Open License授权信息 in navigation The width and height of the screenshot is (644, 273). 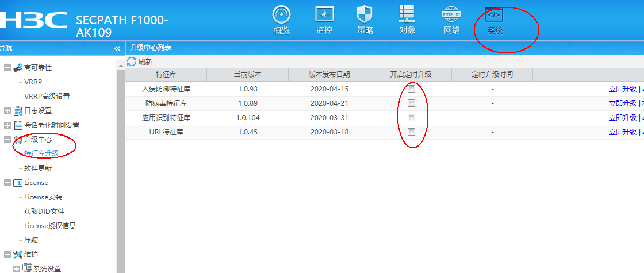pos(49,226)
